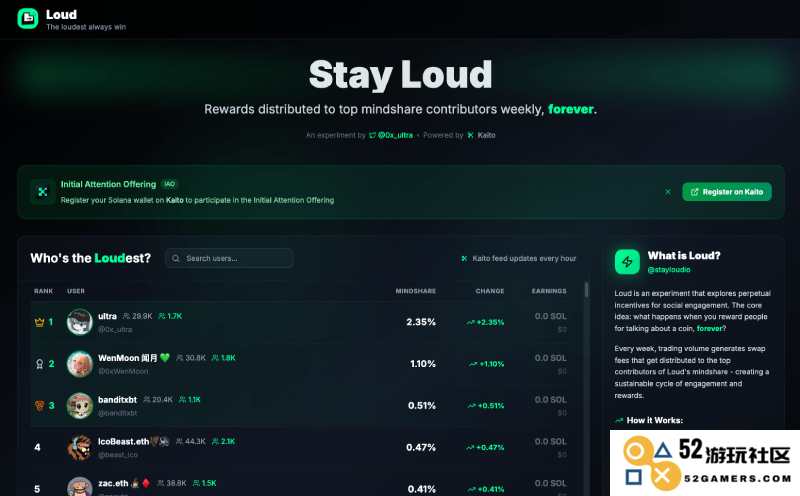Click WenMoon's 30.8K followers icon
Image resolution: width=800 pixels, height=496 pixels.
pos(180,358)
